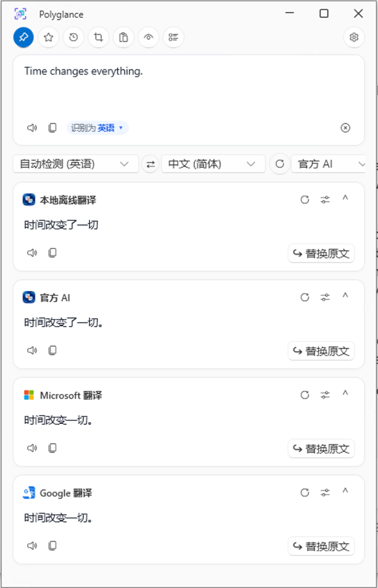Copy the Google 翻译 result

[52, 546]
